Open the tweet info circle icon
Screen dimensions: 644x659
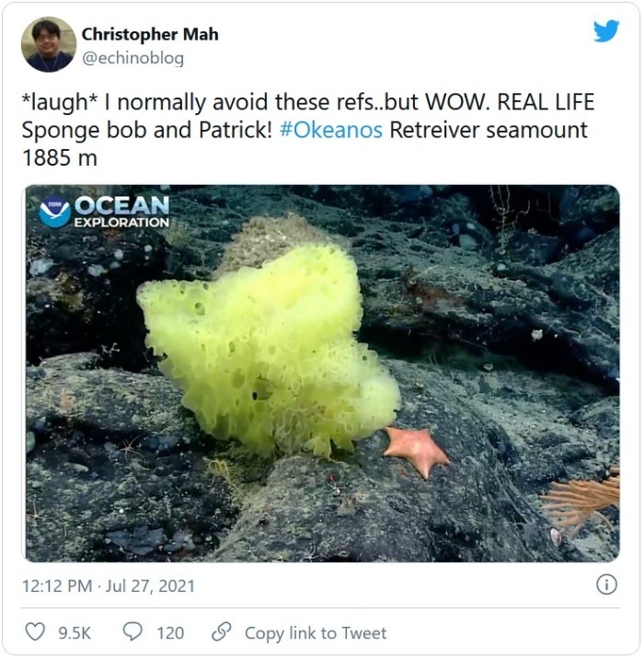click(x=606, y=584)
